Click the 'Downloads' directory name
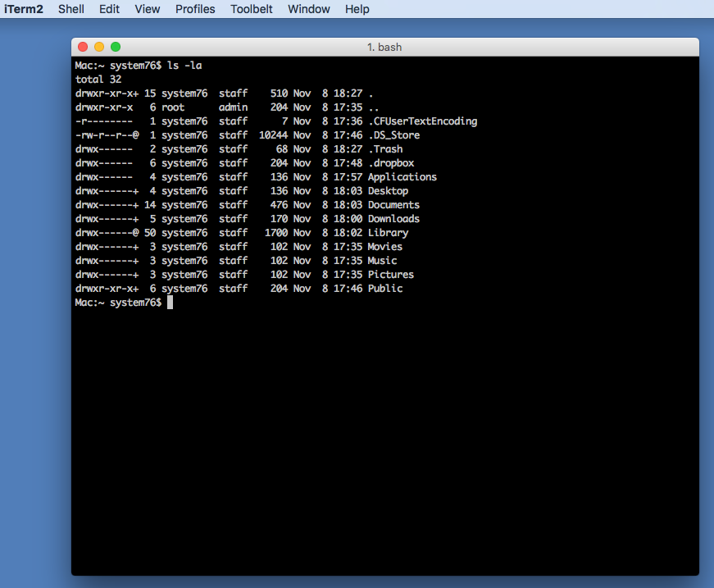 pyautogui.click(x=393, y=218)
